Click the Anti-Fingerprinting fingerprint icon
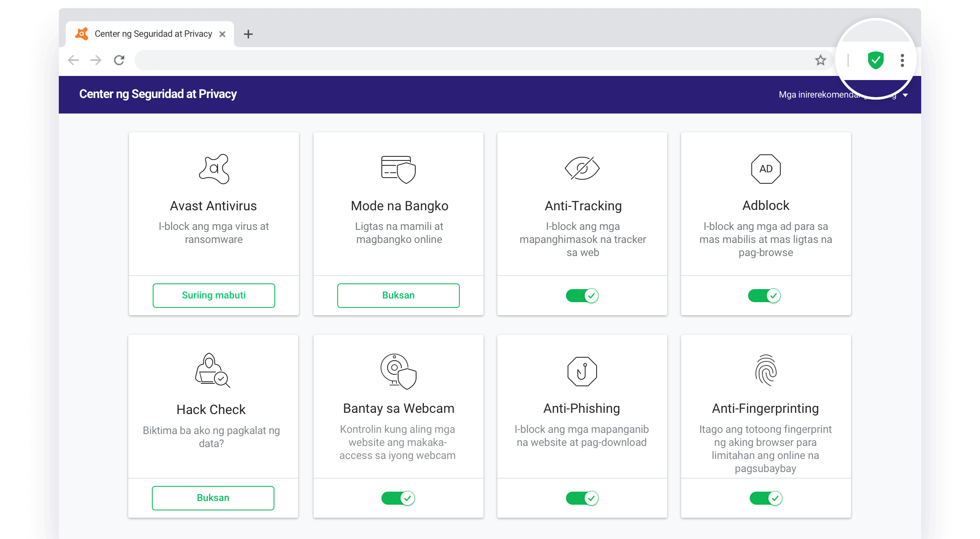The width and height of the screenshot is (980, 539). point(766,370)
